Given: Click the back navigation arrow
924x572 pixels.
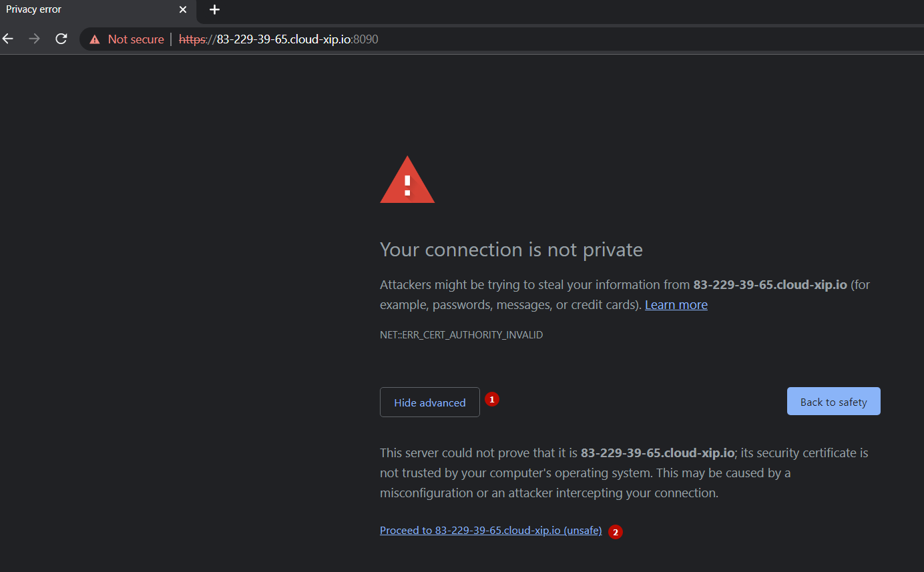Looking at the screenshot, I should (7, 39).
